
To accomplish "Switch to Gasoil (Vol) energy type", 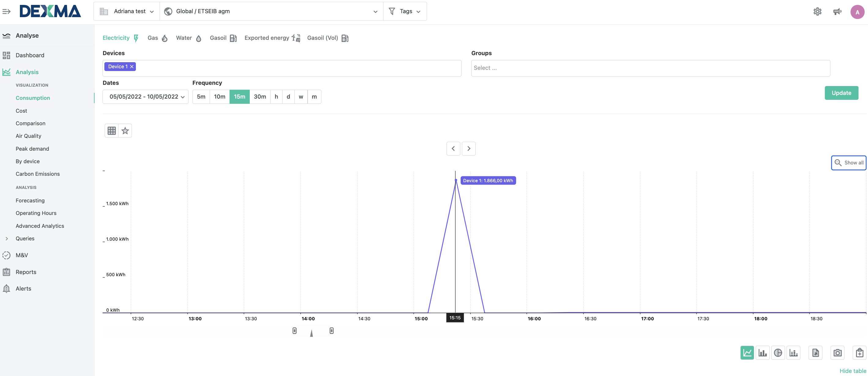I will pos(327,38).
